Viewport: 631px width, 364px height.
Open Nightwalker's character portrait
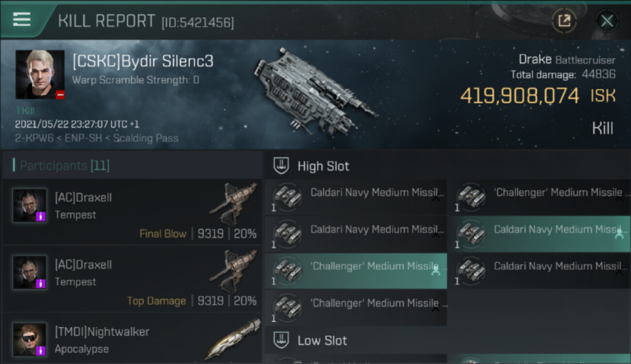pyautogui.click(x=30, y=339)
